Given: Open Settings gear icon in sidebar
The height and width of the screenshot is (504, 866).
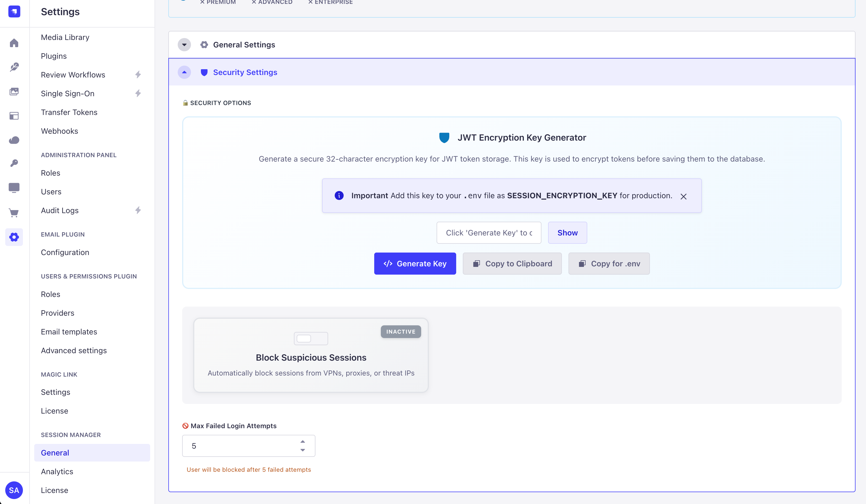Looking at the screenshot, I should (x=14, y=237).
